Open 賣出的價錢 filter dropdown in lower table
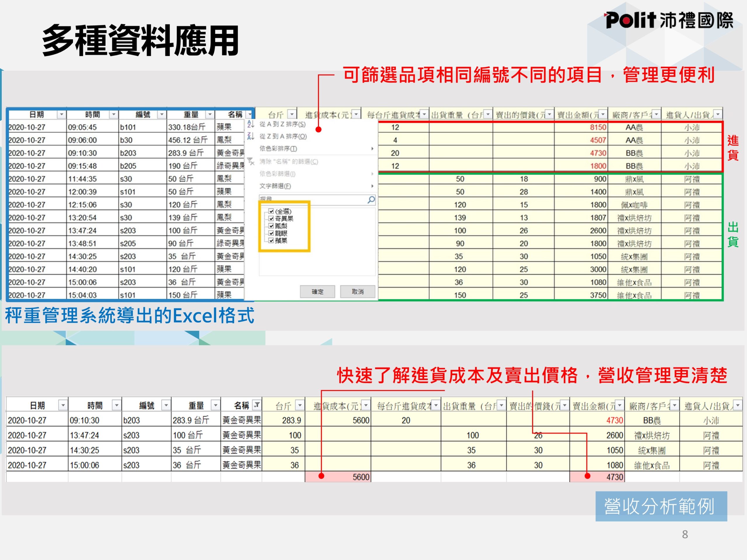The height and width of the screenshot is (560, 747). coord(565,405)
